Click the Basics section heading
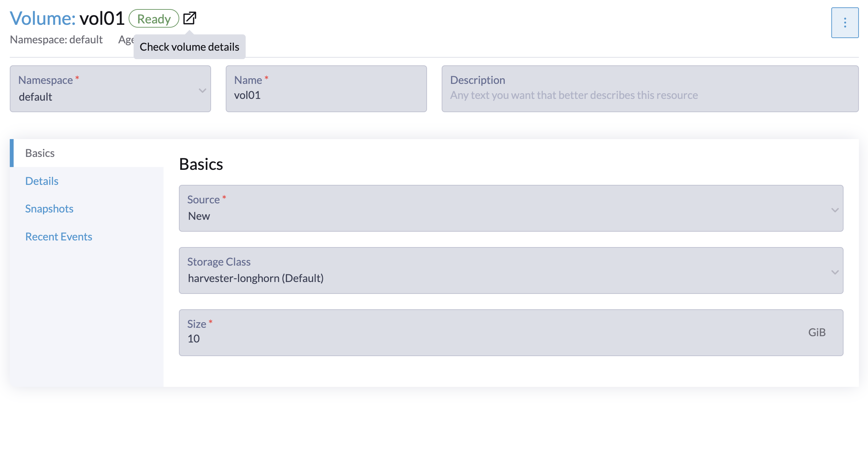The width and height of the screenshot is (868, 455). (201, 165)
